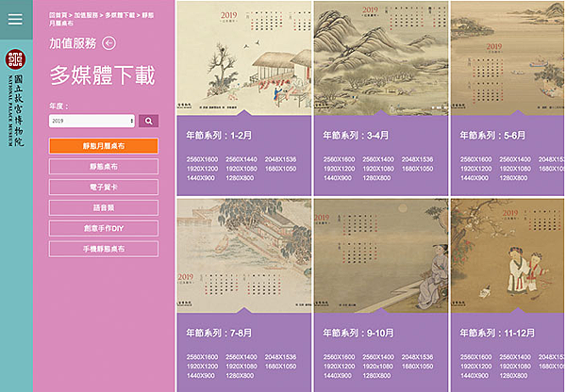Download 9-10月 wallpaper in 1920X1080

click(378, 367)
